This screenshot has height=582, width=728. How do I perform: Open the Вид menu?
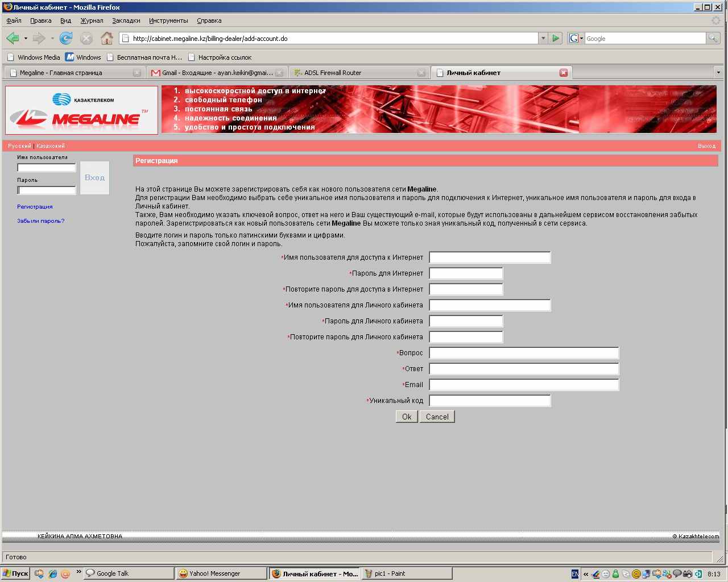coord(66,20)
